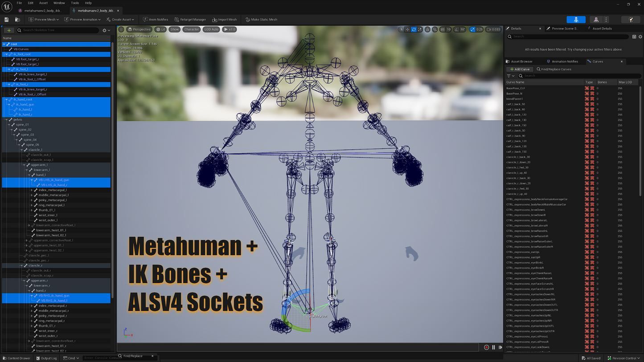This screenshot has width=644, height=362.
Task: Open the Create Asset dropdown
Action: 120,20
